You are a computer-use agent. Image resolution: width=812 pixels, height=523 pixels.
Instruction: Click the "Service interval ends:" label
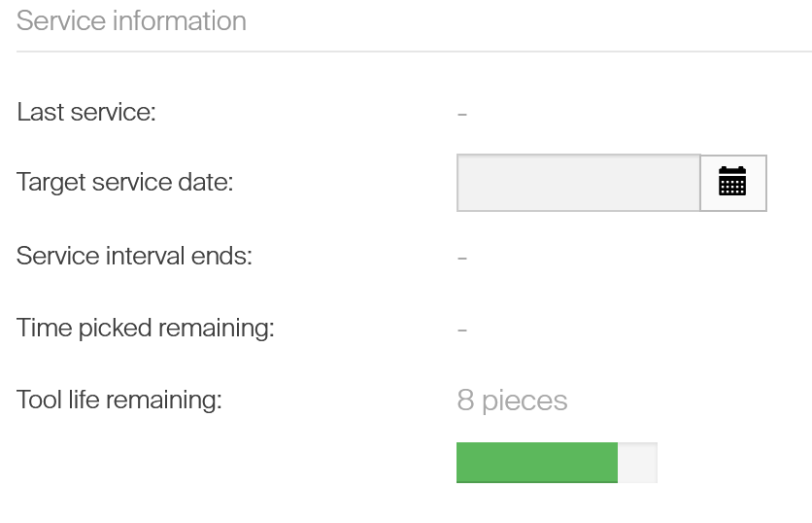(134, 256)
